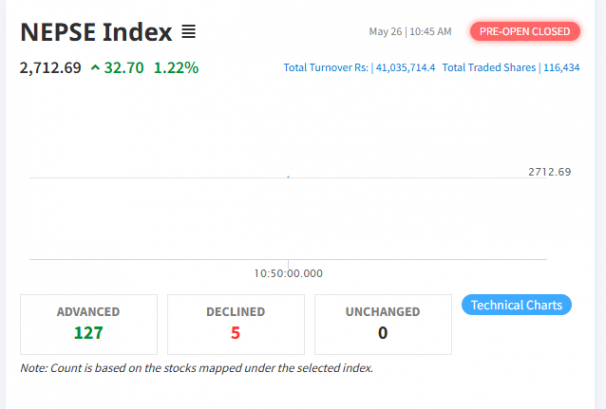Click the current index value 2,712.69

click(x=50, y=69)
